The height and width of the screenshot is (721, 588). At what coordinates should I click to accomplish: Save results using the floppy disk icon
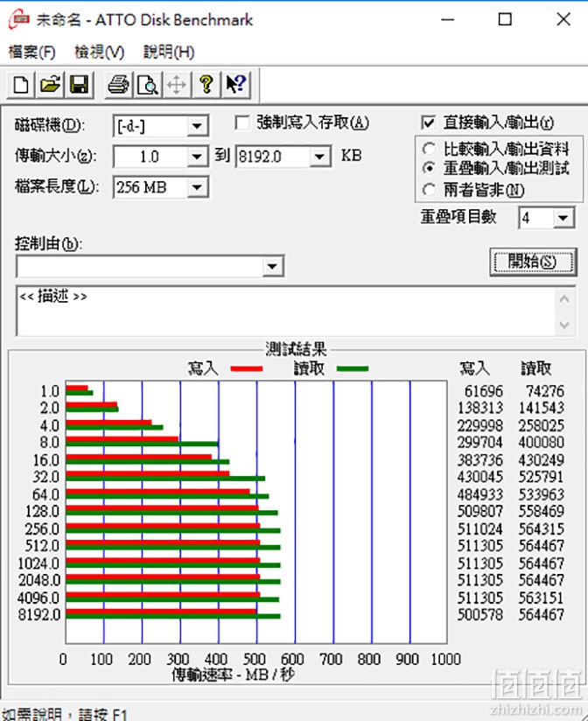click(79, 85)
